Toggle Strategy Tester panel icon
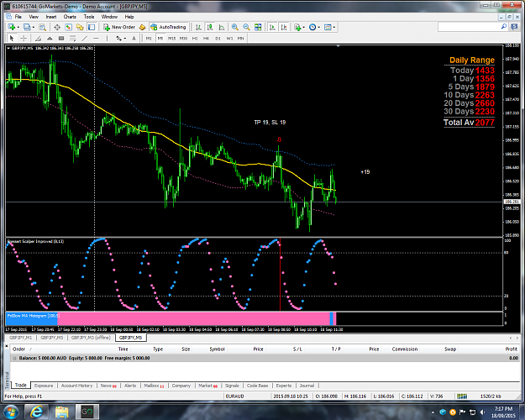 (x=92, y=27)
